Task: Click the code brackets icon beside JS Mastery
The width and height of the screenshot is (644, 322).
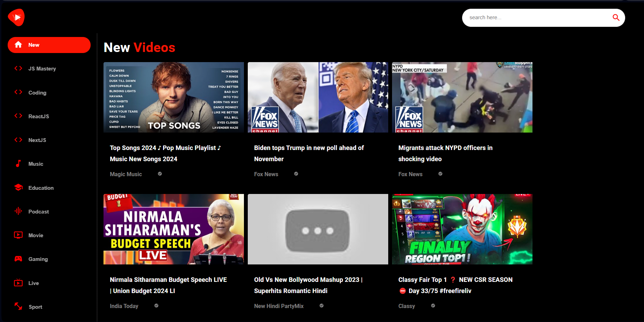Action: tap(18, 68)
